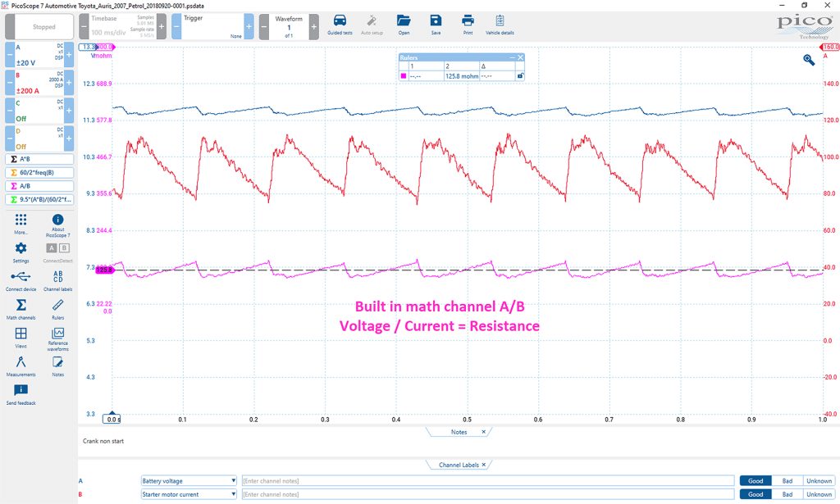Select the A/B math channel button
Viewport: 840px width, 504px height.
[39, 186]
